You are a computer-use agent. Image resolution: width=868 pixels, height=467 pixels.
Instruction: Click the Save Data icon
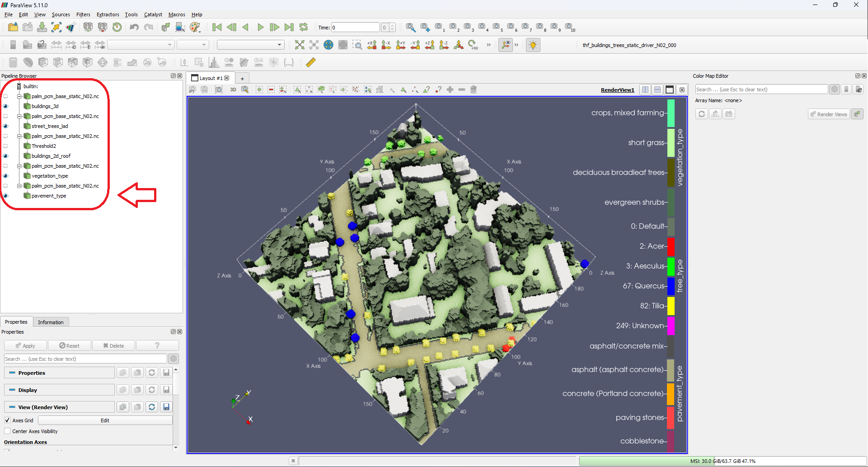tap(42, 27)
